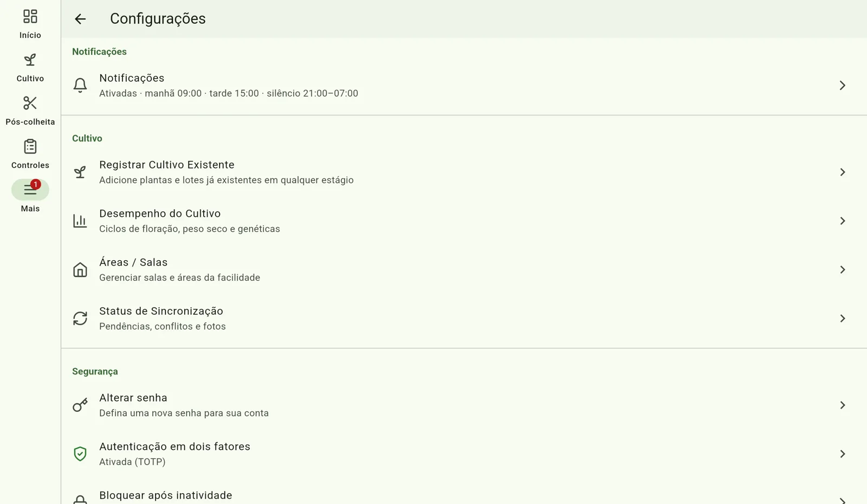This screenshot has width=867, height=504.
Task: Expand the Notificações row chevron
Action: click(x=843, y=85)
